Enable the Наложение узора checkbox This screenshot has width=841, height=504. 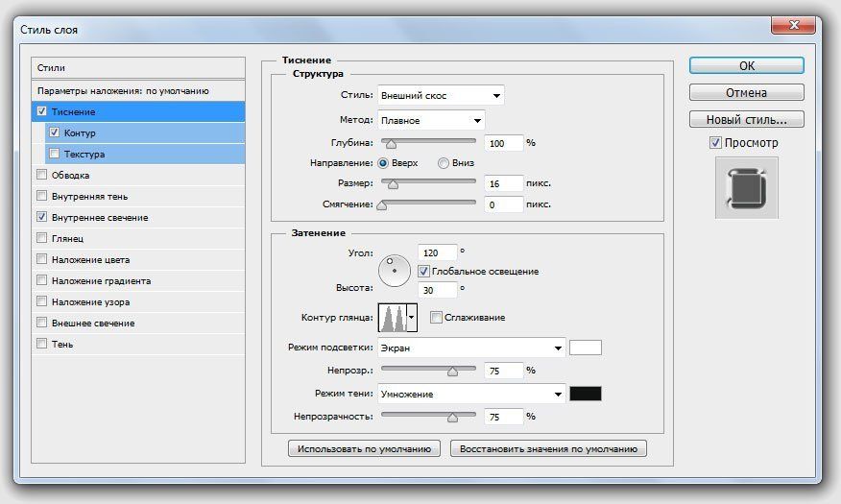tap(42, 301)
